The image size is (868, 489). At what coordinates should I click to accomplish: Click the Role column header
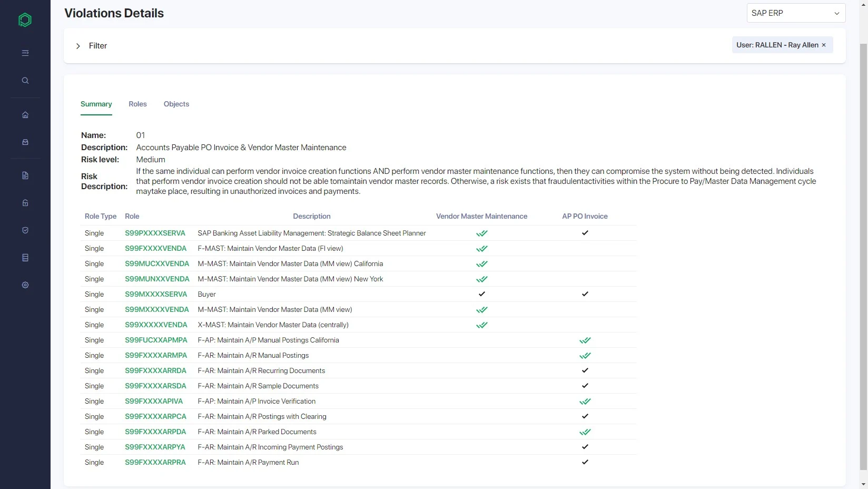[132, 217]
